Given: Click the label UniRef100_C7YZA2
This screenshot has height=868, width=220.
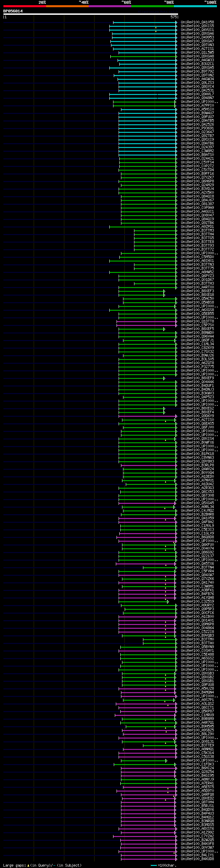Looking at the screenshot, I should click(197, 836).
